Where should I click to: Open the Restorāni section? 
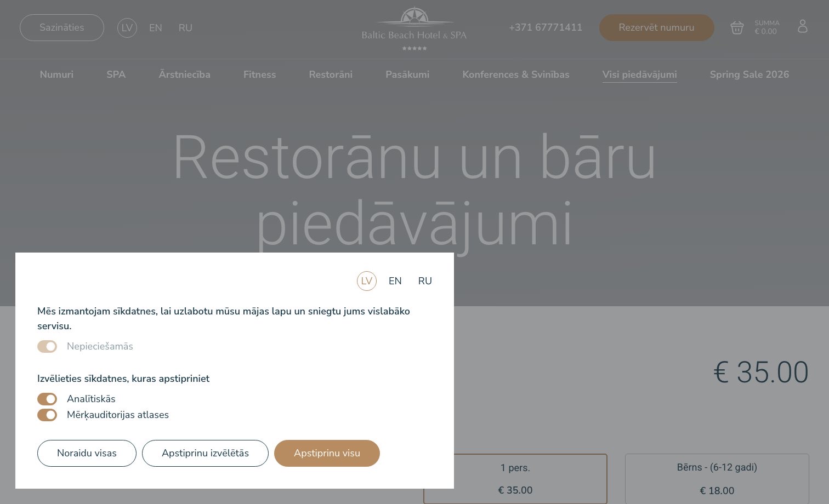coord(331,75)
